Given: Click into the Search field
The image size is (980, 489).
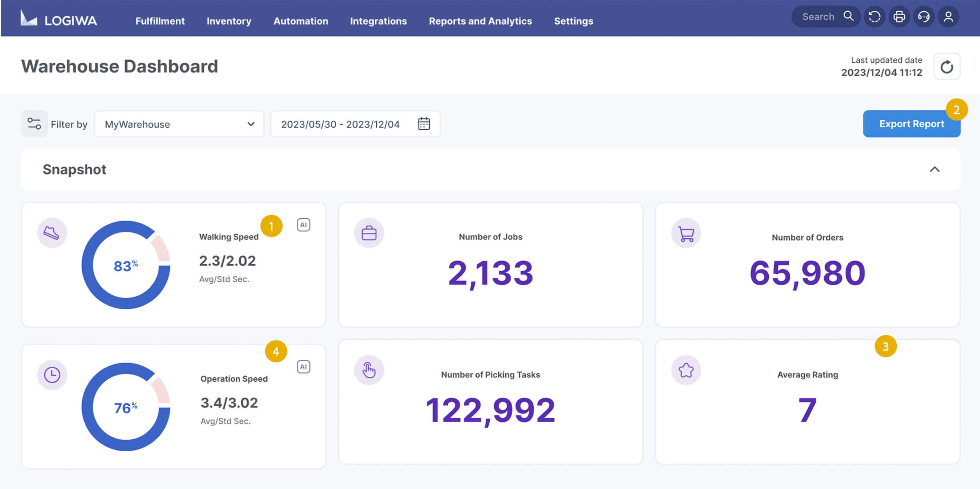Looking at the screenshot, I should (818, 17).
